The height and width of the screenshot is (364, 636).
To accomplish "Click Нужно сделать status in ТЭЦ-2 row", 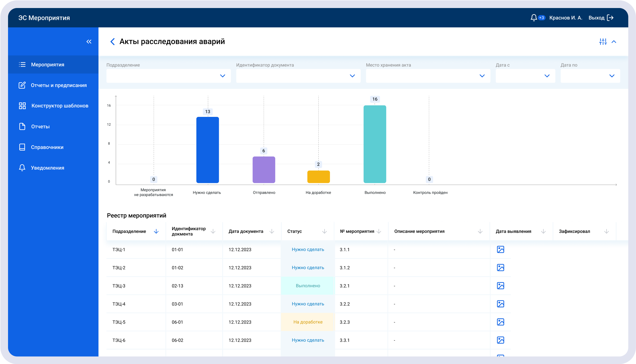I will click(x=308, y=267).
